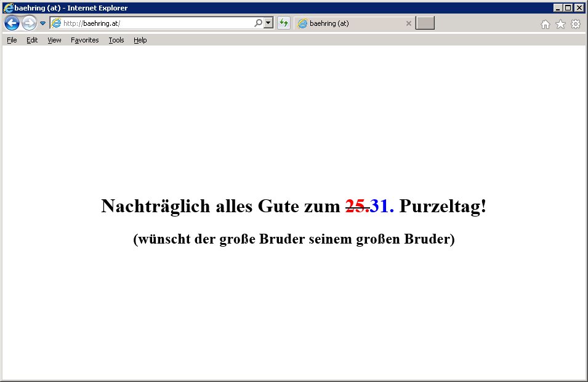Open the Favorites menu

tap(84, 40)
